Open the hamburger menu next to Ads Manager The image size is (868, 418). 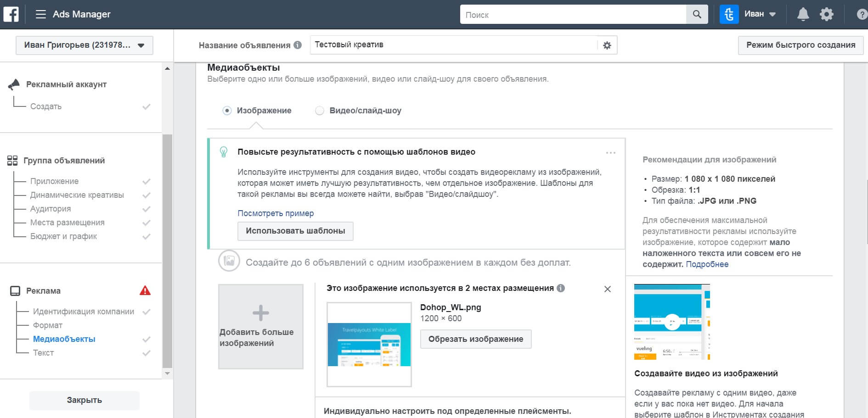point(40,14)
